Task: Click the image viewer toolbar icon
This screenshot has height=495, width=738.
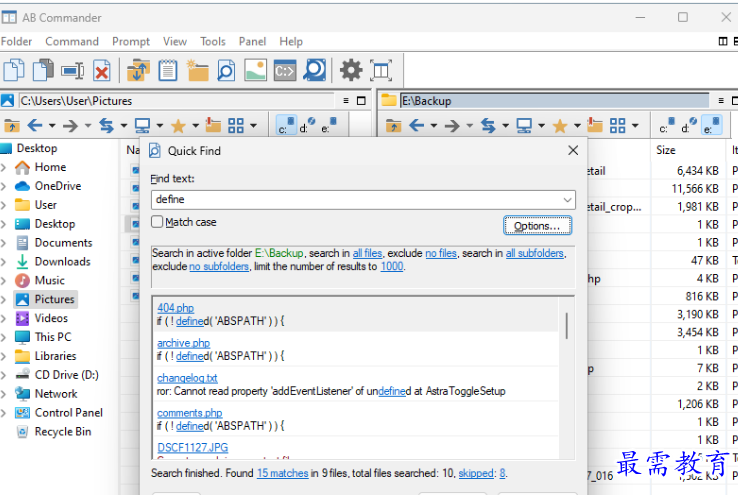Action: (256, 71)
